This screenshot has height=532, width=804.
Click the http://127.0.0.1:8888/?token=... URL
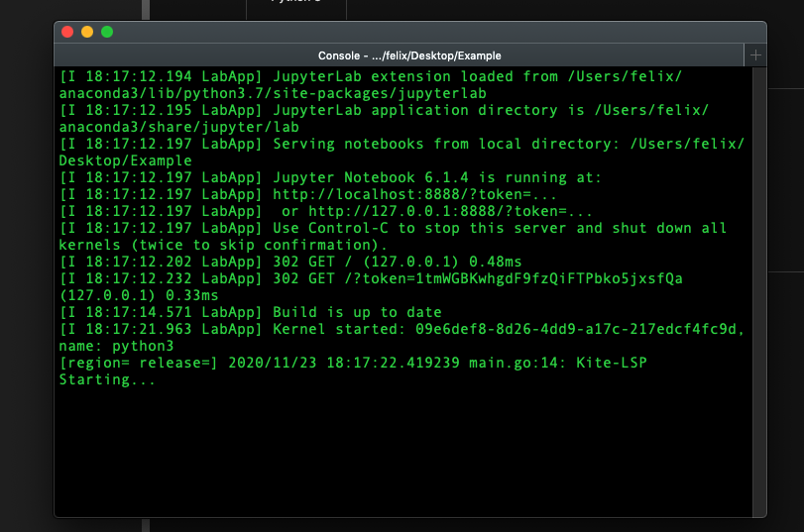(450, 212)
